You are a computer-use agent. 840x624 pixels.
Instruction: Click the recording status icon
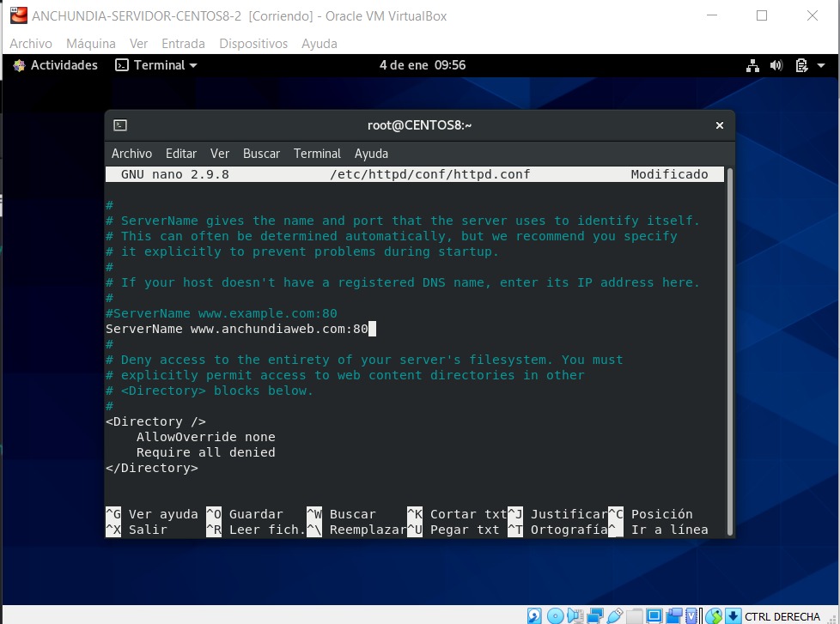674,616
